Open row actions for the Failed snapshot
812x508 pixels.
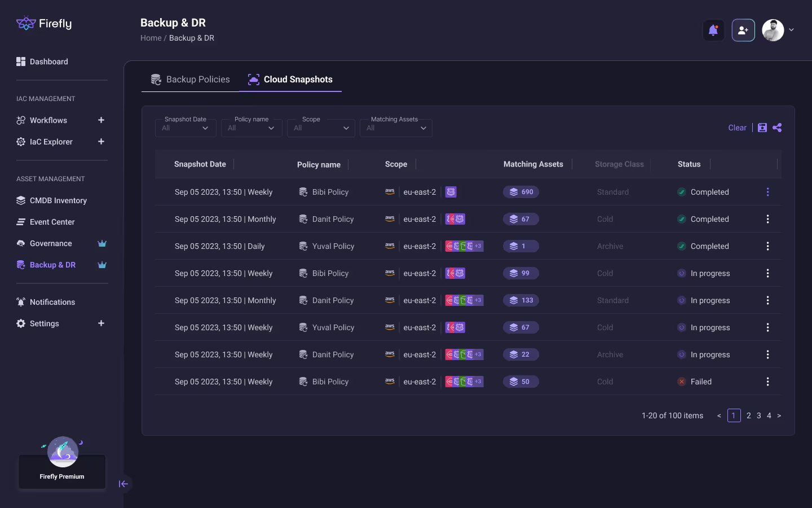(x=767, y=382)
